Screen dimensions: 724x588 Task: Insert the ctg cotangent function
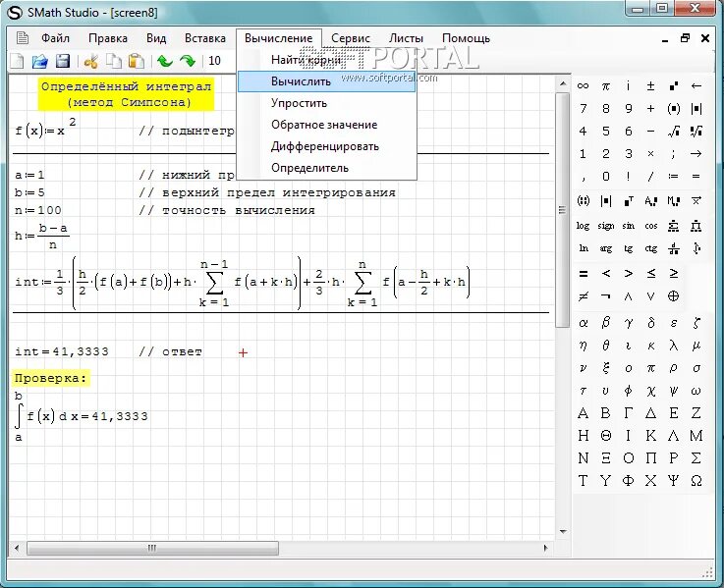(651, 248)
